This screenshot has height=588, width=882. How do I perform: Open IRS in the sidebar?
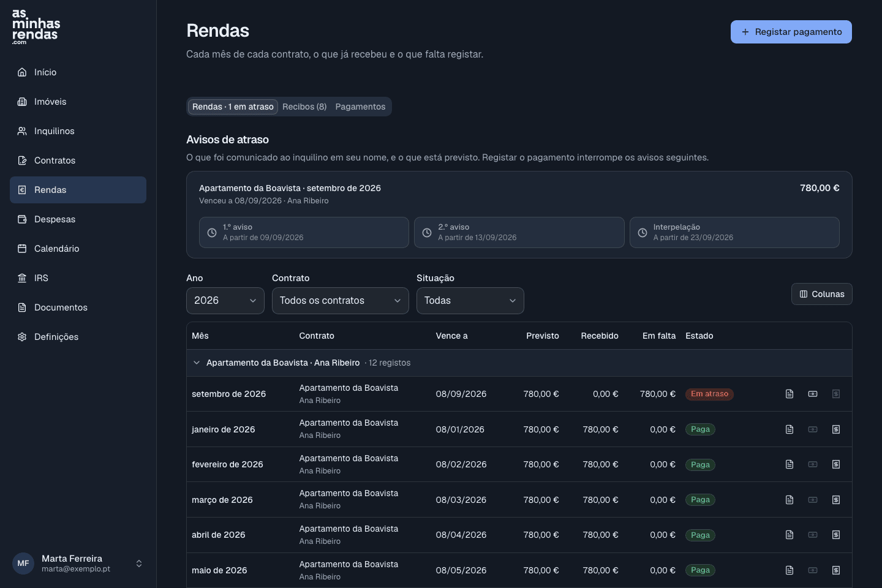78,278
